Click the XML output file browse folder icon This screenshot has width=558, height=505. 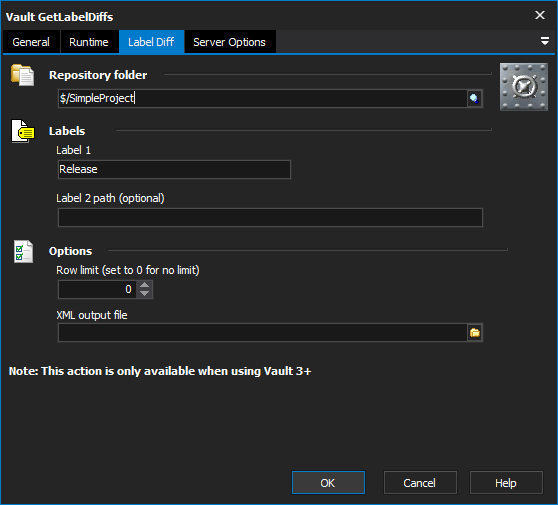coord(475,333)
